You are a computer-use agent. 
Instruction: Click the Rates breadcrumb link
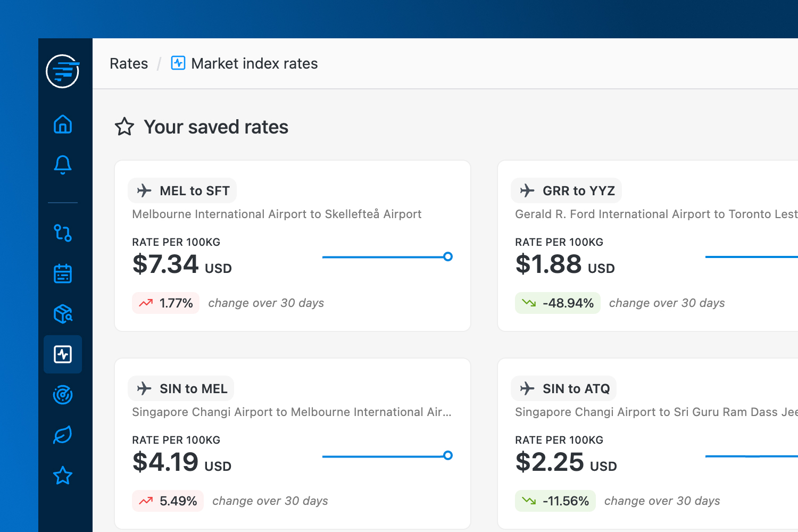pyautogui.click(x=129, y=63)
